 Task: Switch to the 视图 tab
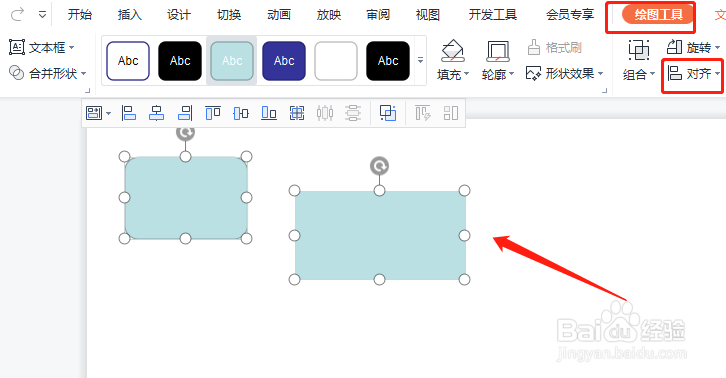pos(428,15)
